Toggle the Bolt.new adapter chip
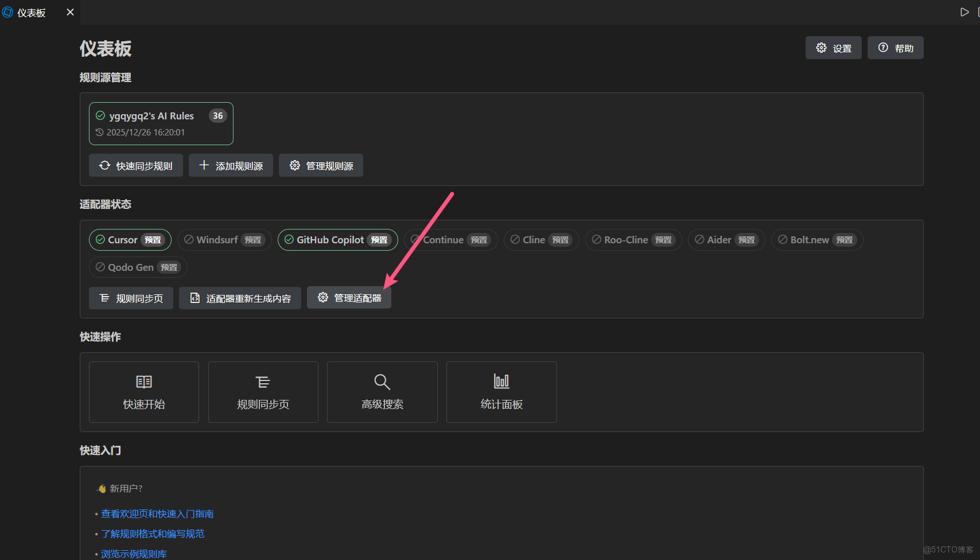The height and width of the screenshot is (560, 980). click(x=817, y=240)
